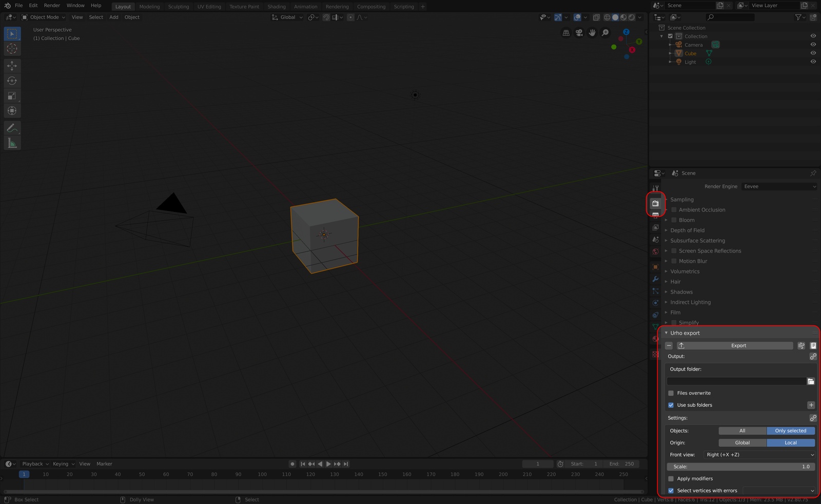Pick the Rotate tool
Viewport: 821px width, 504px height.
coord(12,81)
